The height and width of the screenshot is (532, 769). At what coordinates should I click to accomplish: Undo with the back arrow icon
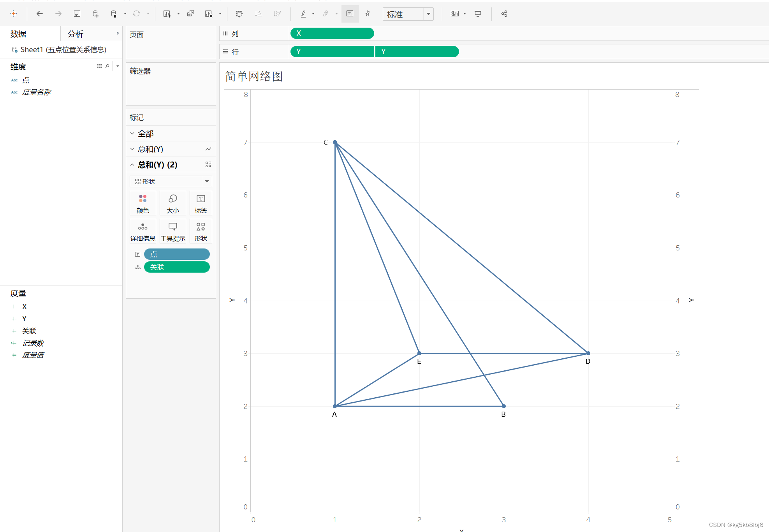pyautogui.click(x=39, y=14)
